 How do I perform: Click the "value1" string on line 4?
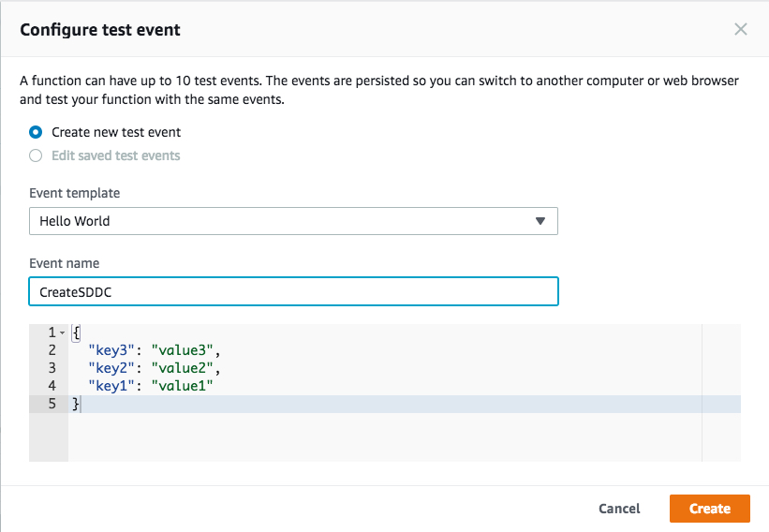[x=185, y=386]
